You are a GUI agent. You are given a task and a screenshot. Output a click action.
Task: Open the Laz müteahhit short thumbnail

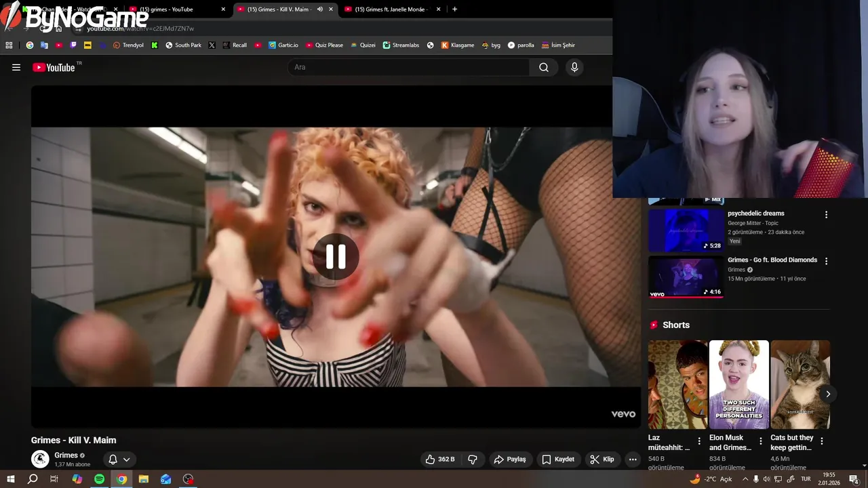(677, 384)
